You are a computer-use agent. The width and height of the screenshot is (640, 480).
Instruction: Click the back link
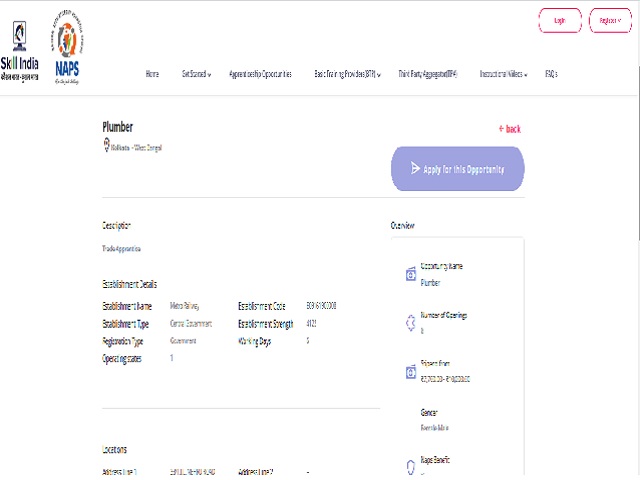pyautogui.click(x=510, y=129)
